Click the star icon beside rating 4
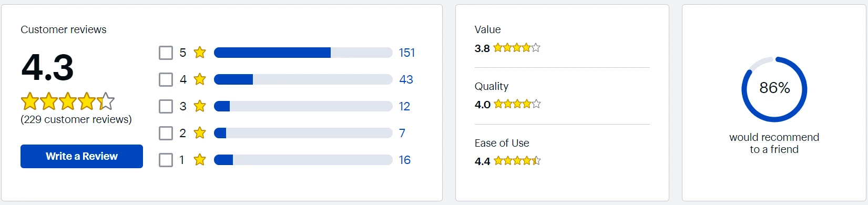Viewport: 868px width, 205px height. 200,79
